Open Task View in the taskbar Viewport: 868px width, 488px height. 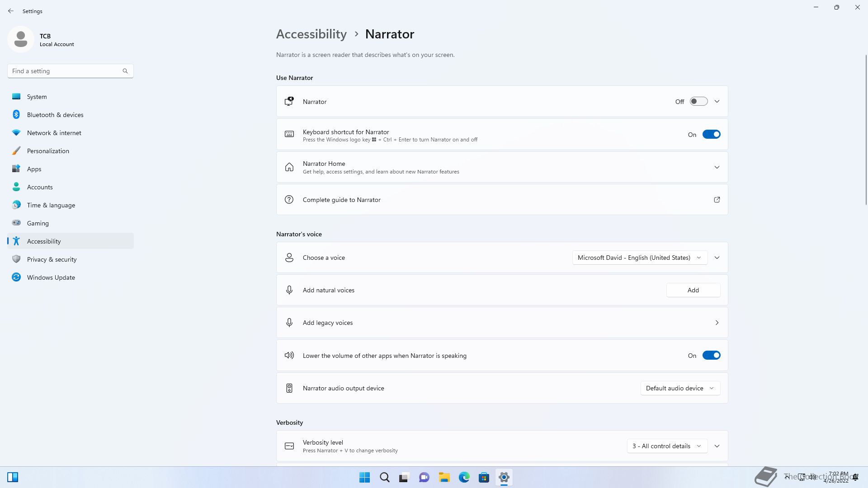pos(404,477)
